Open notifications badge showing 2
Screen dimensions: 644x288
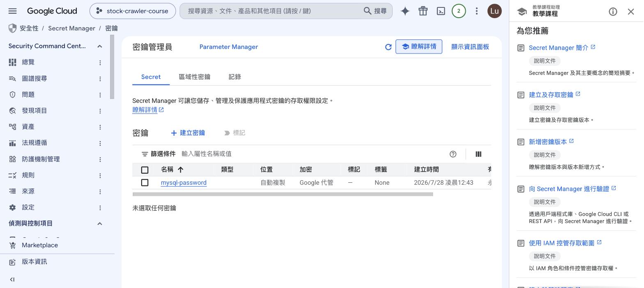point(459,11)
